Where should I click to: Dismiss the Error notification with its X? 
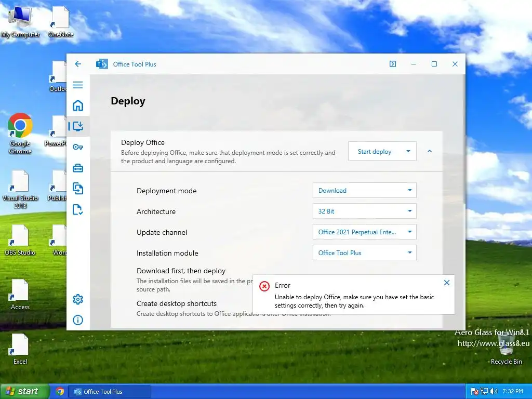click(x=446, y=283)
